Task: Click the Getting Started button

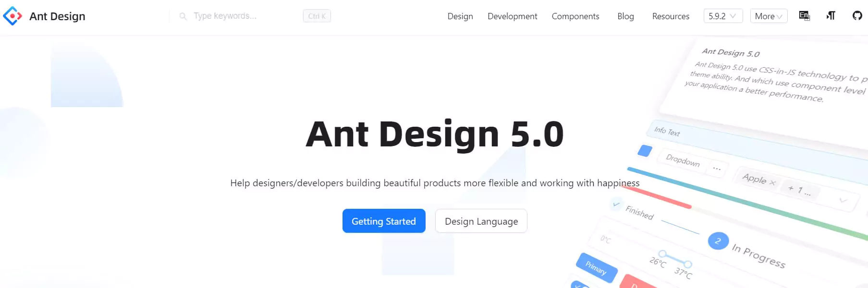Action: [384, 221]
